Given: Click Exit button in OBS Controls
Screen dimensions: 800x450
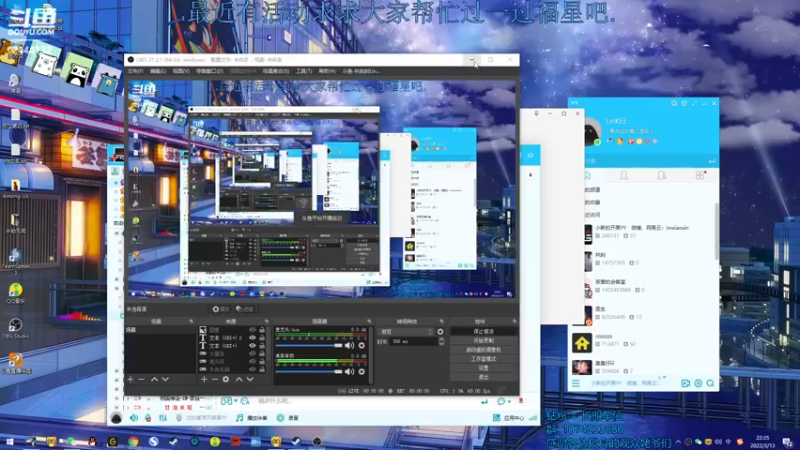Looking at the screenshot, I should pos(484,378).
